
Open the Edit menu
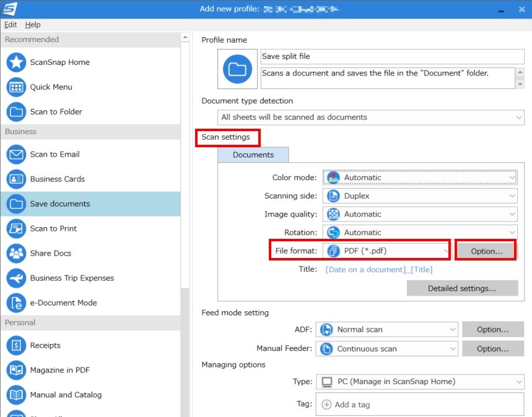pyautogui.click(x=11, y=25)
